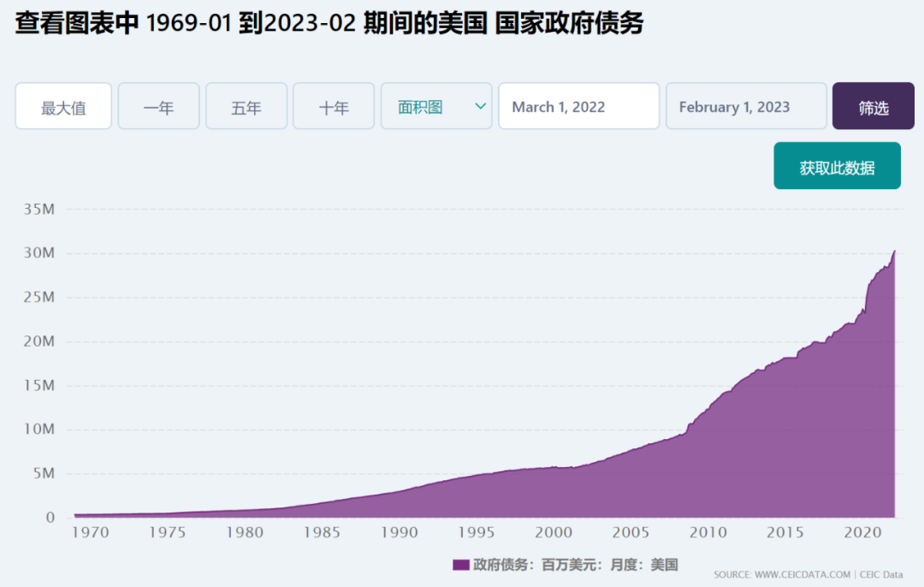The height and width of the screenshot is (587, 924).
Task: Select the 一年 time range
Action: tap(158, 106)
